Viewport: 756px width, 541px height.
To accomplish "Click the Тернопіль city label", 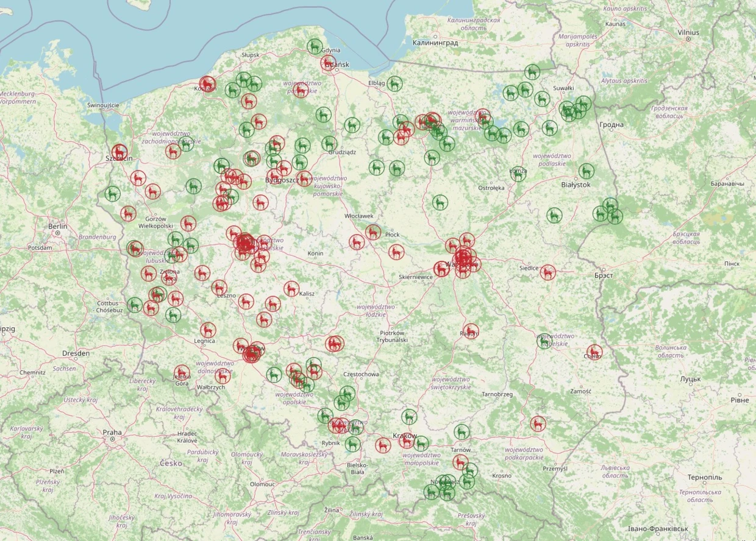I will [x=705, y=478].
